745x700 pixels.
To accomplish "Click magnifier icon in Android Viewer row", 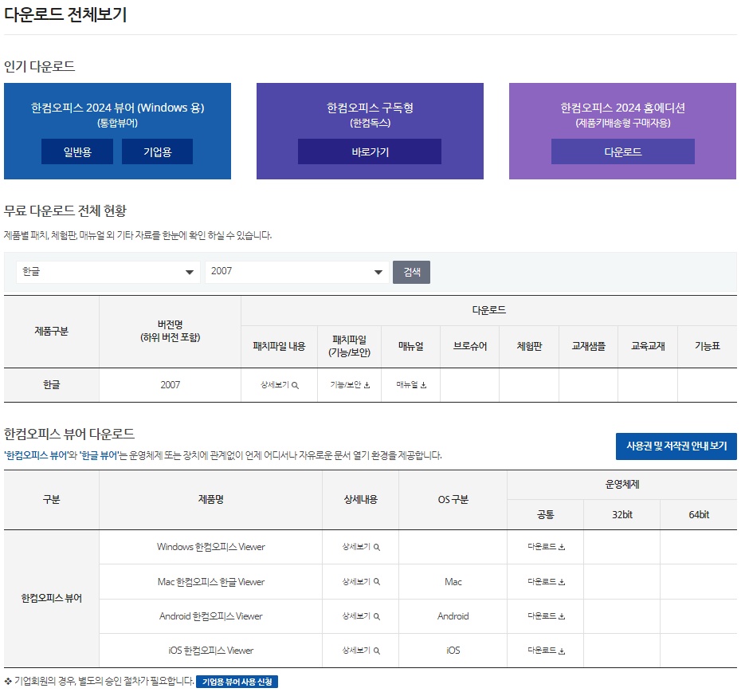I will (x=377, y=617).
